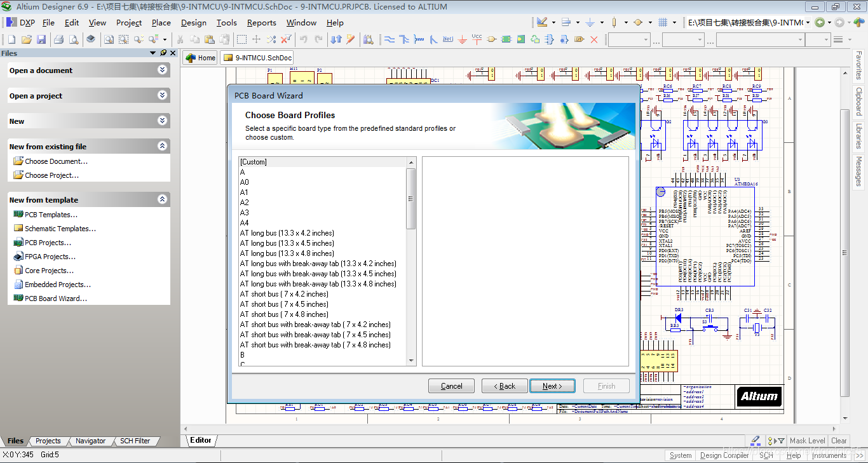Viewport: 868px width, 463px height.
Task: Navigate back with green arrow
Action: tap(820, 22)
